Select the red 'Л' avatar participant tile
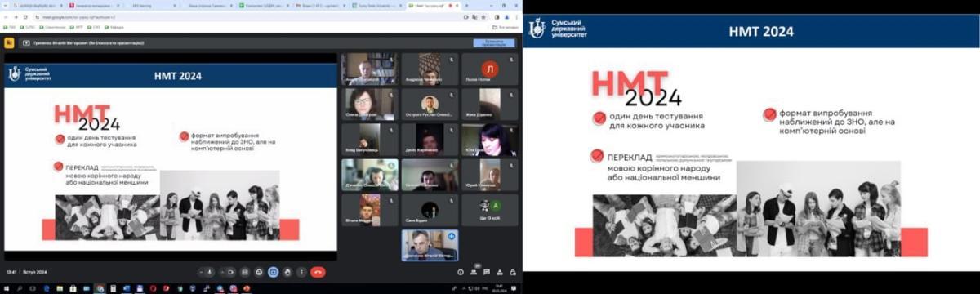Viewport: 980px width, 294px height. [489, 69]
